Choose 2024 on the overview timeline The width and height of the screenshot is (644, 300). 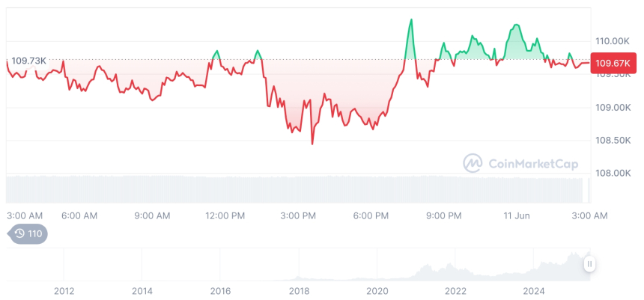point(534,291)
